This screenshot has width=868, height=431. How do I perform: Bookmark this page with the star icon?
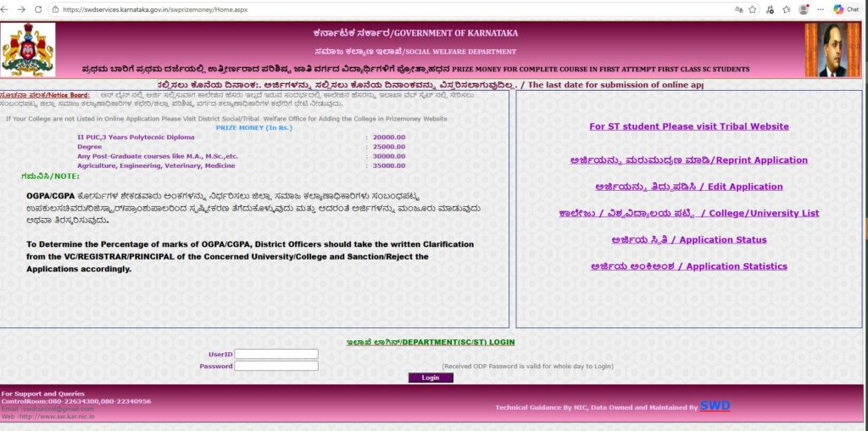(753, 9)
